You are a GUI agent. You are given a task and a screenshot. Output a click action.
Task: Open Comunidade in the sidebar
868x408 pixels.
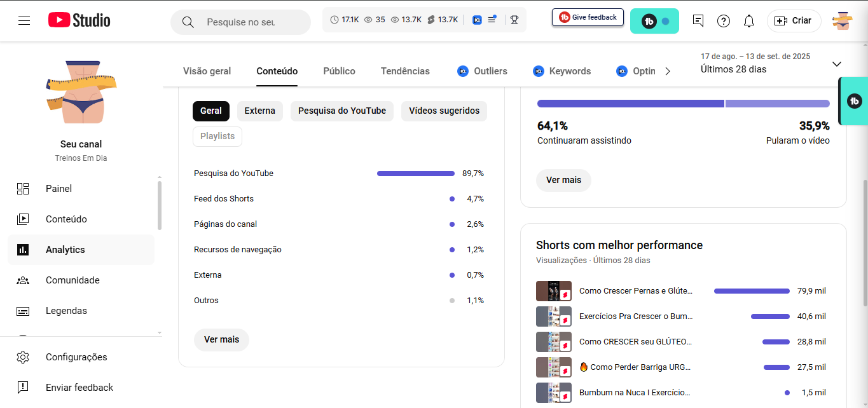[x=72, y=280]
